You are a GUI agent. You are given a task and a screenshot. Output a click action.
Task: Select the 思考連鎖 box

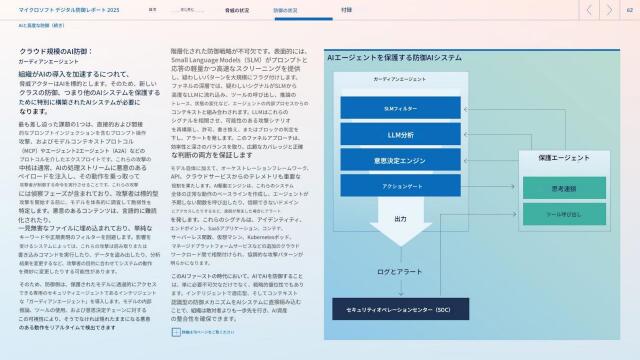(564, 188)
